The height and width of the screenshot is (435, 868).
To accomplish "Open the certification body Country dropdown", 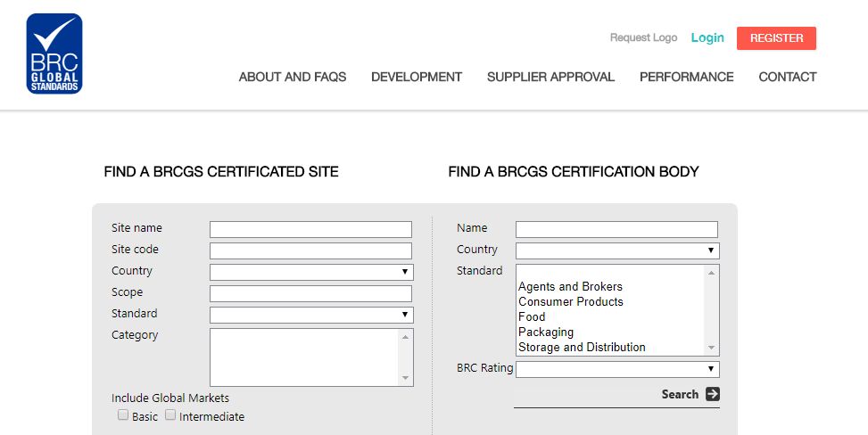I will (617, 250).
